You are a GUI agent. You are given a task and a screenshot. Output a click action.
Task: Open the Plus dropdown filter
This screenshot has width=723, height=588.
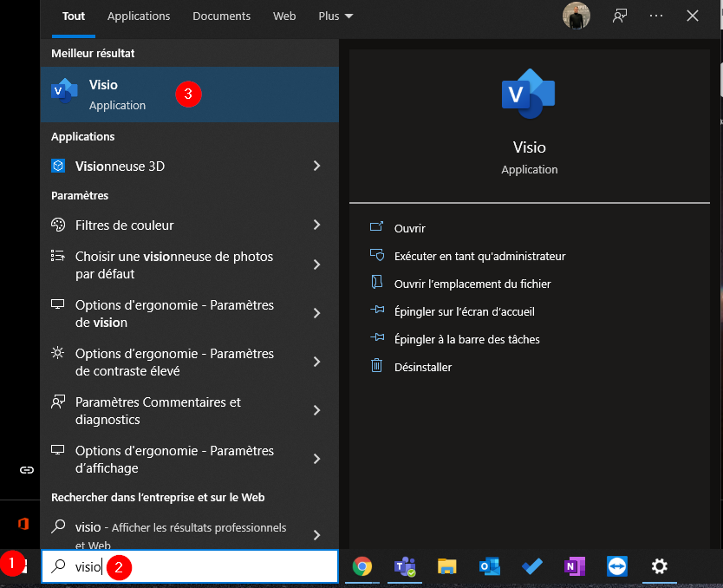[x=335, y=16]
